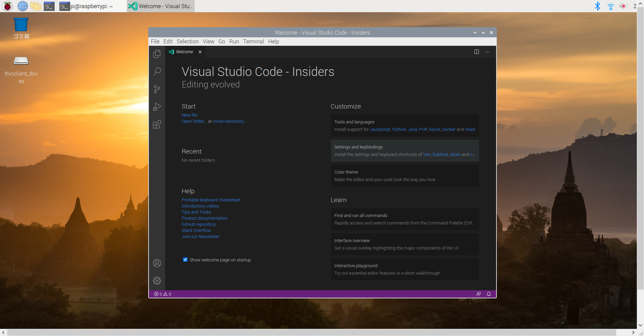This screenshot has height=336, width=644.
Task: Open the Source Control view icon
Action: [x=157, y=89]
